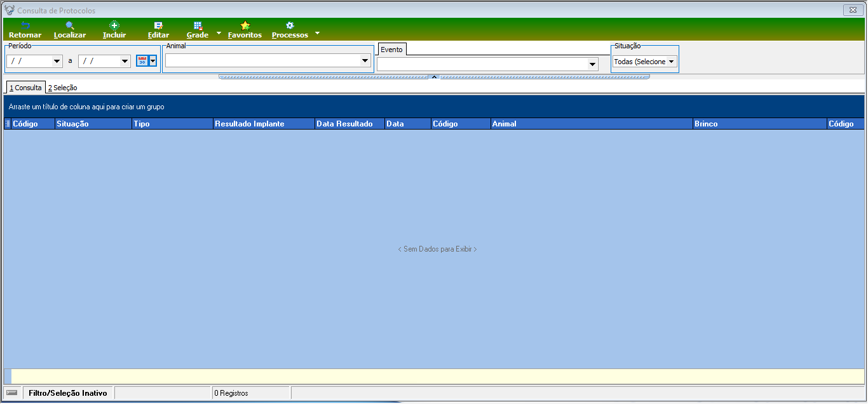Click Incluir to add a protocol
This screenshot has width=868, height=404.
[x=114, y=30]
